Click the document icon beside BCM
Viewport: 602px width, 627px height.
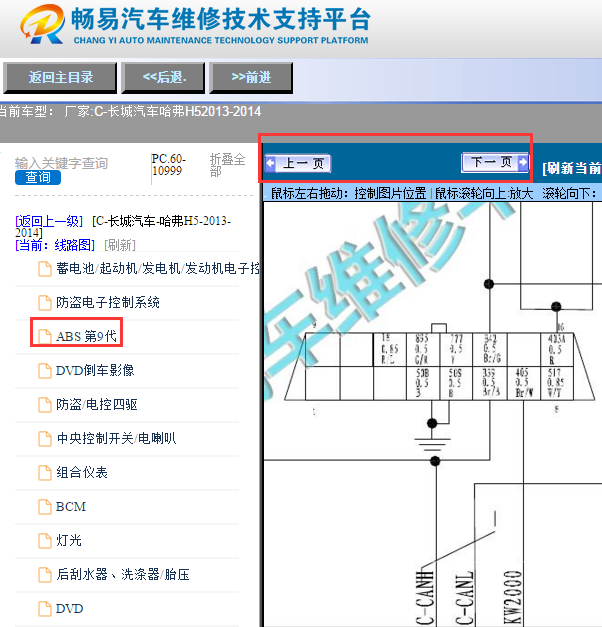tap(45, 507)
